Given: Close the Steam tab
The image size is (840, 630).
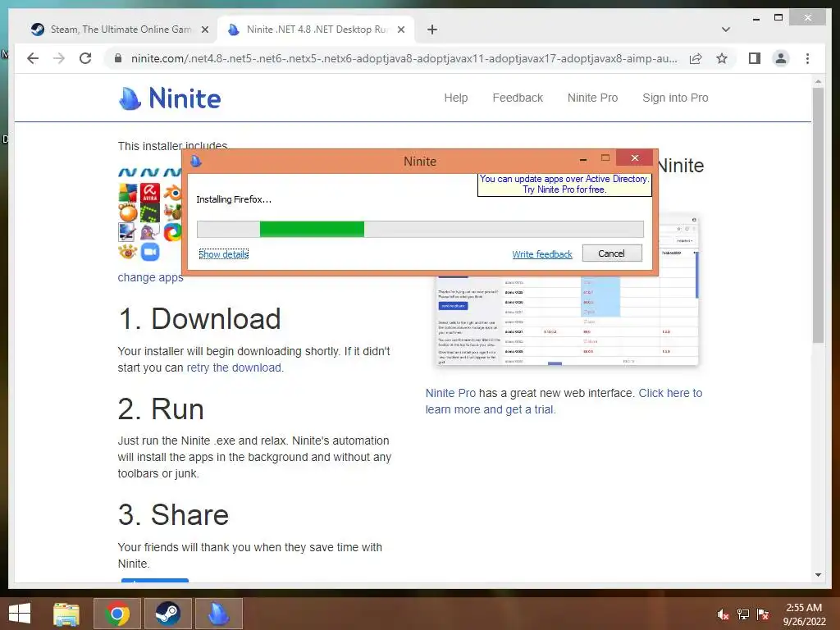Looking at the screenshot, I should (x=204, y=30).
